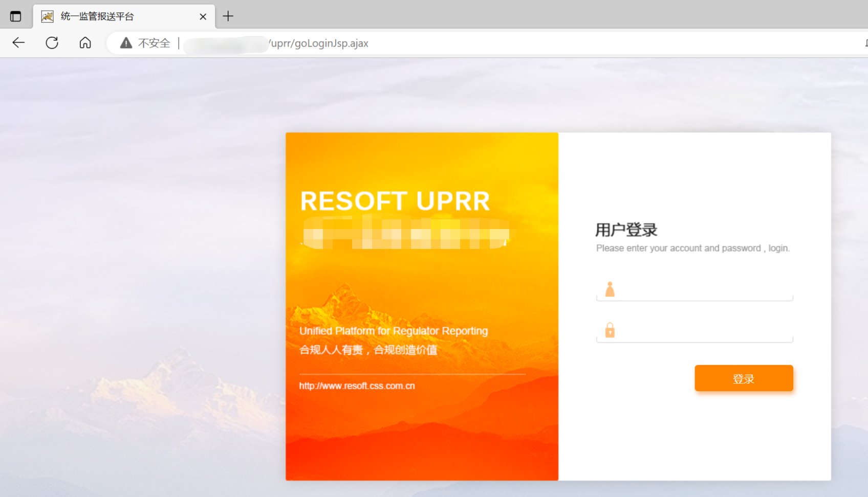Click the orange user silhouette icon
This screenshot has width=868, height=497.
tap(610, 289)
